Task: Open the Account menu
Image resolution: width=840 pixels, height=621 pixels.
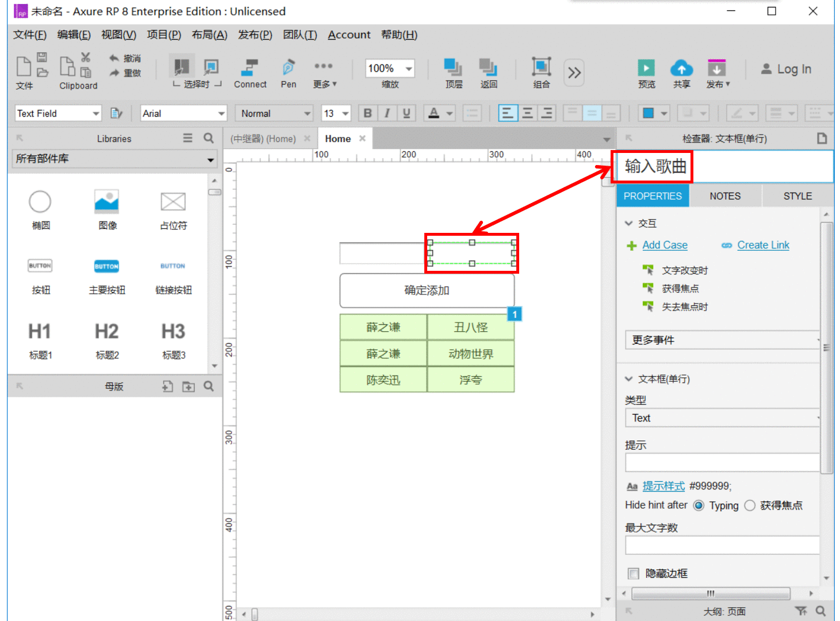Action: 349,34
